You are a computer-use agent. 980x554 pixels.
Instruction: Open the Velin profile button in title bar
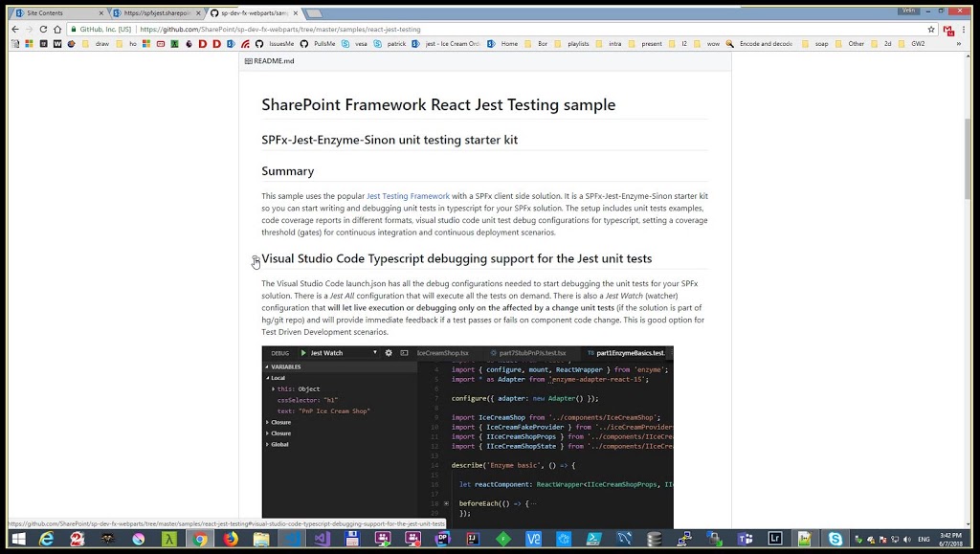click(908, 10)
